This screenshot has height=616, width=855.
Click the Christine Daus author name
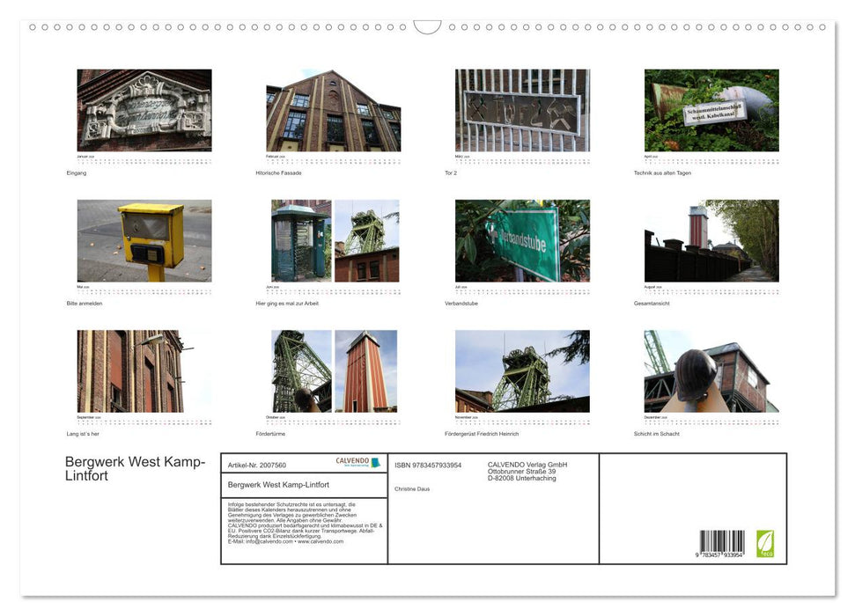tap(411, 488)
